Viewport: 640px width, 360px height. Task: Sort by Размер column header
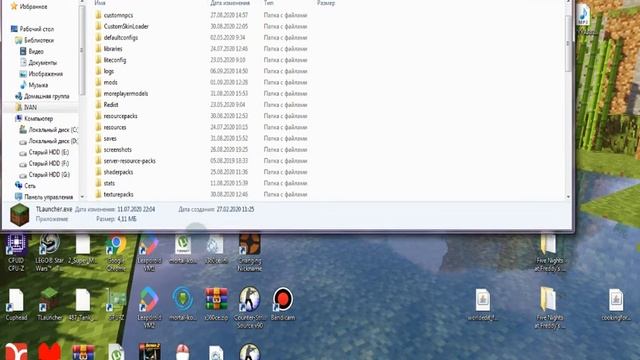tap(326, 3)
